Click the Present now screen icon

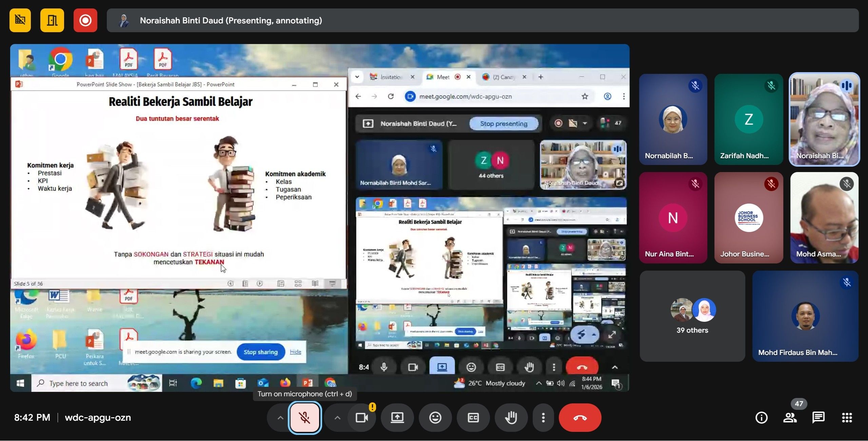(x=397, y=418)
